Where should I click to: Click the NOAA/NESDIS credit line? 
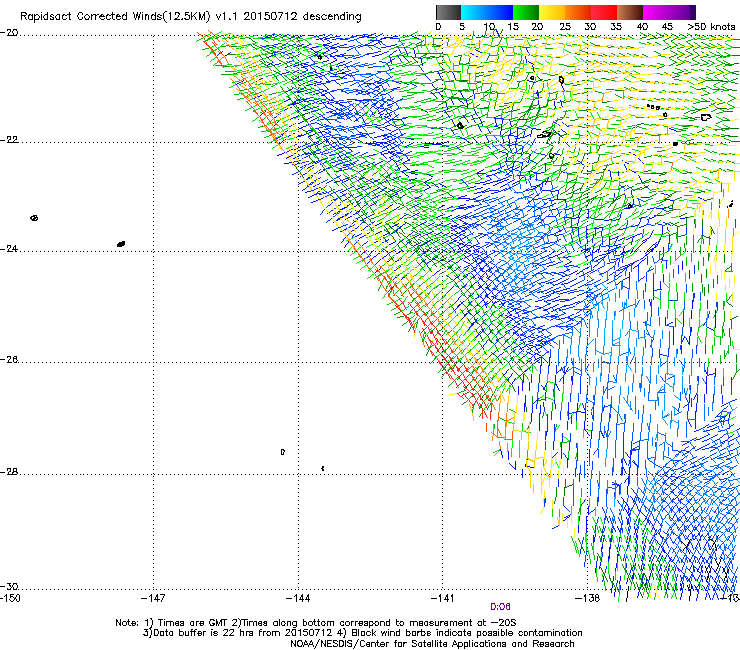tap(432, 644)
